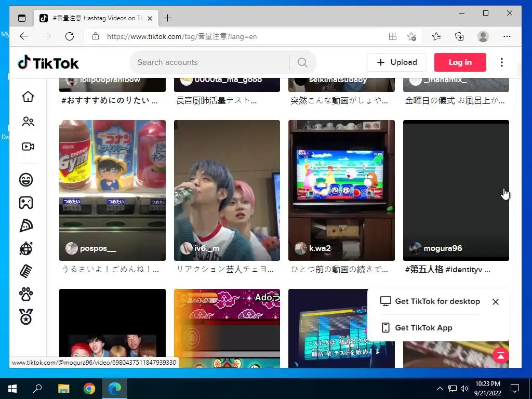
Task: Add this page to favorites star
Action: [x=411, y=36]
